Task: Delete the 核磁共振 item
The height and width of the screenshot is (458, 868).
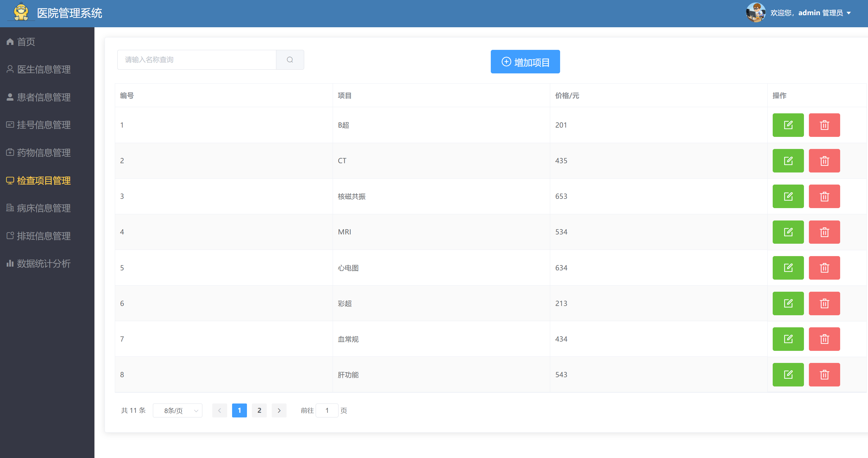Action: pos(824,196)
